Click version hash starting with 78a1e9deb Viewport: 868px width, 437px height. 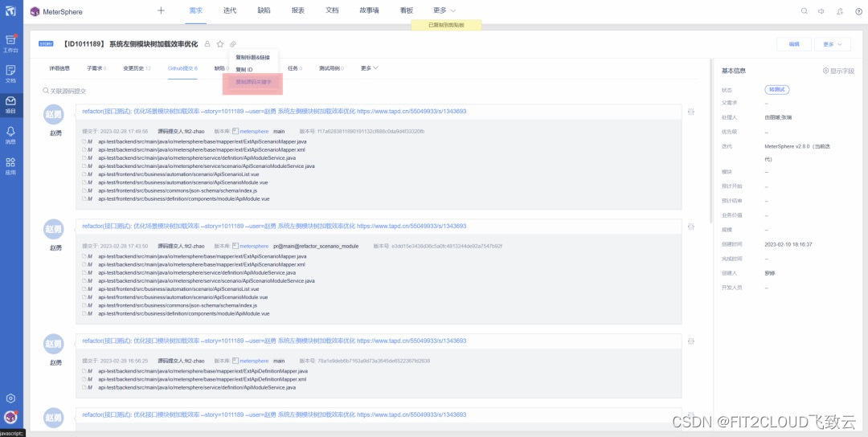point(374,361)
